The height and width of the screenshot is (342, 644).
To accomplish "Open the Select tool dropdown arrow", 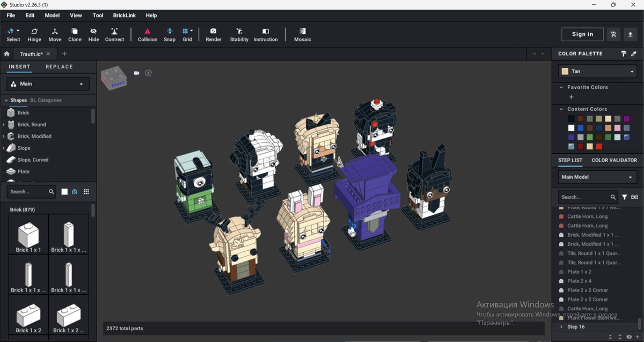I will pos(18,31).
